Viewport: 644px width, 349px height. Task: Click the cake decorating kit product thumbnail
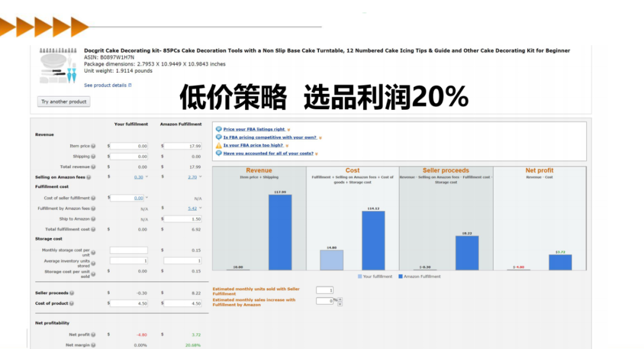58,66
